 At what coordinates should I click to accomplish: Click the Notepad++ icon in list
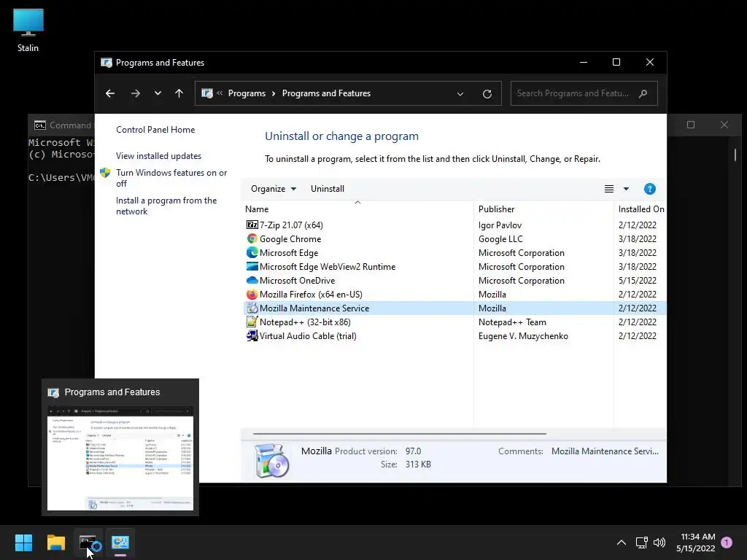pyautogui.click(x=252, y=322)
